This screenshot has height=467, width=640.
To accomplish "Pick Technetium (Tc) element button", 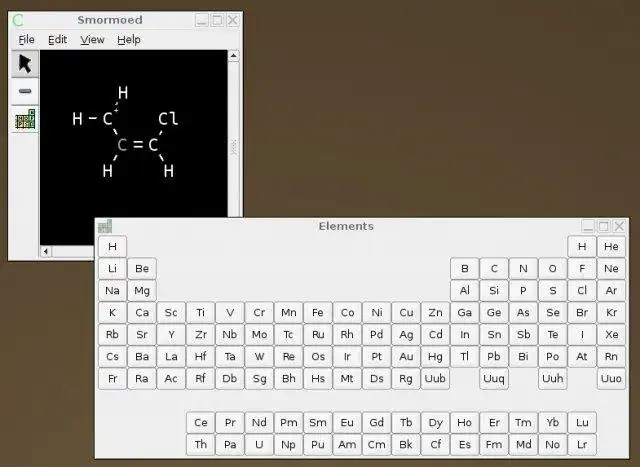I will coord(288,335).
